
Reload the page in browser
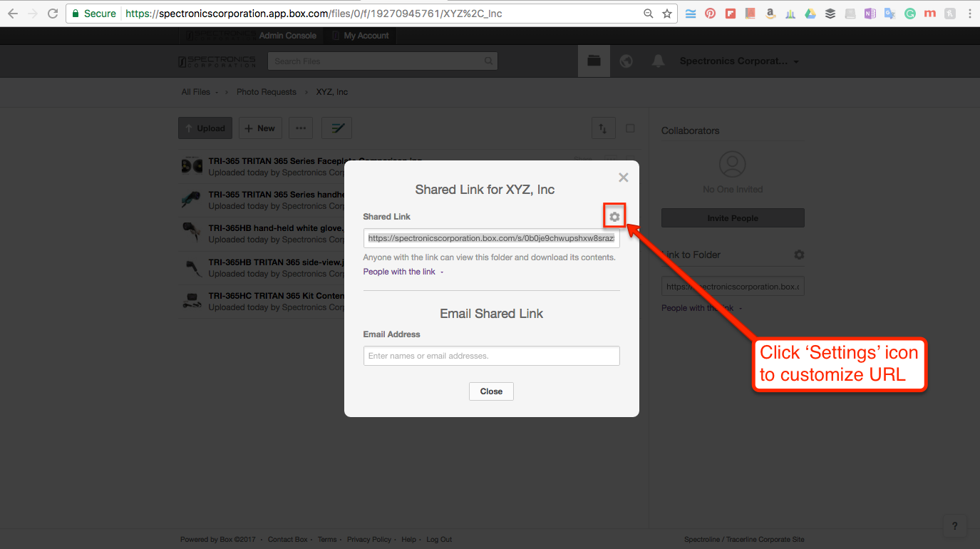52,14
